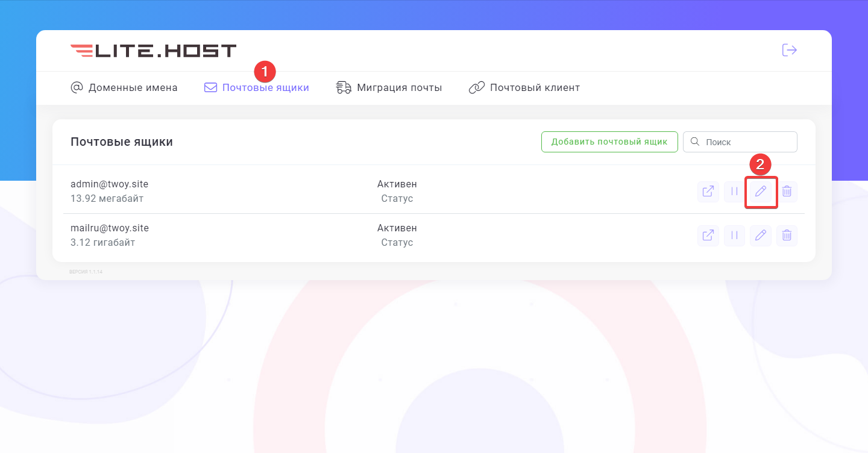Focus the Поиск search field
868x453 pixels.
(740, 142)
